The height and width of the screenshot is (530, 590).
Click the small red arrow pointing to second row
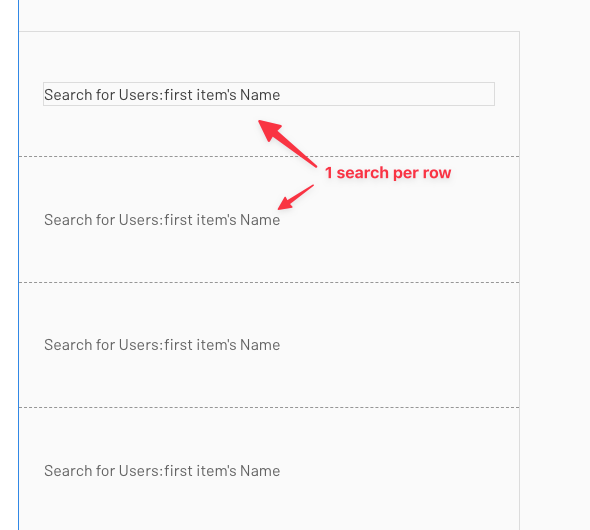click(x=296, y=197)
